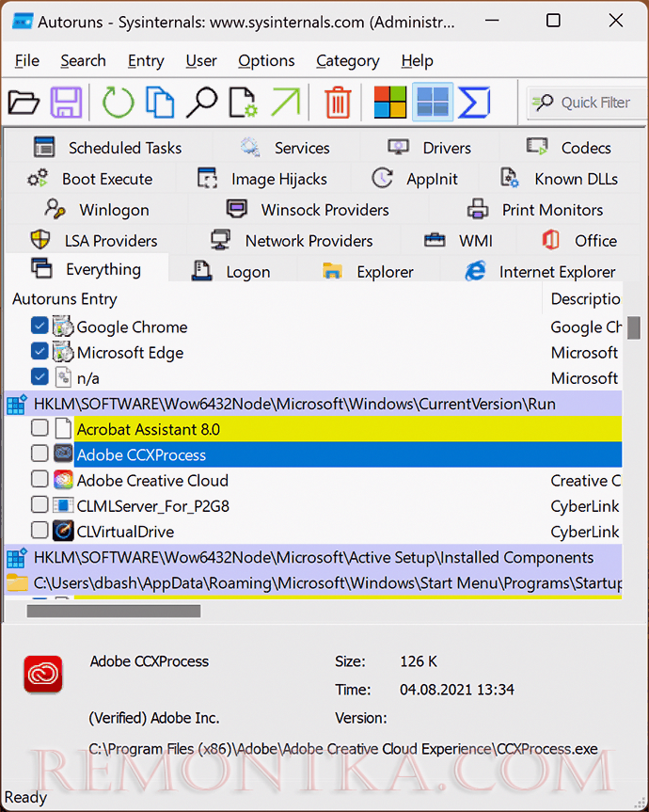The image size is (649, 812).
Task: Switch to the Image Hijacks tab
Action: click(x=263, y=179)
